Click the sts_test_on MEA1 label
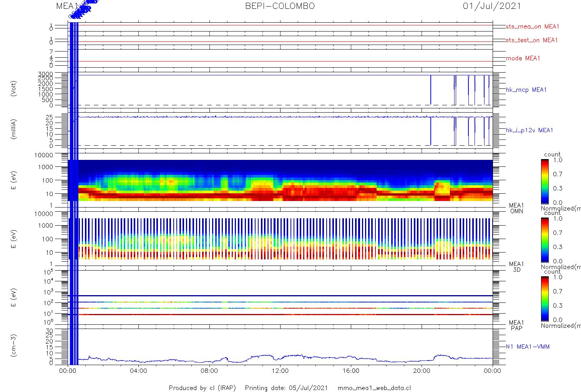This screenshot has width=581, height=392. coord(532,40)
